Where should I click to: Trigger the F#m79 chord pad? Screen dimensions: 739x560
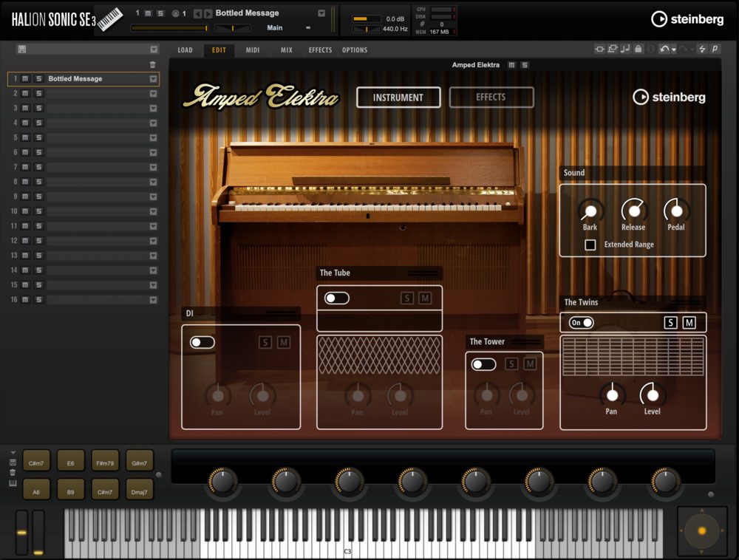pos(105,462)
